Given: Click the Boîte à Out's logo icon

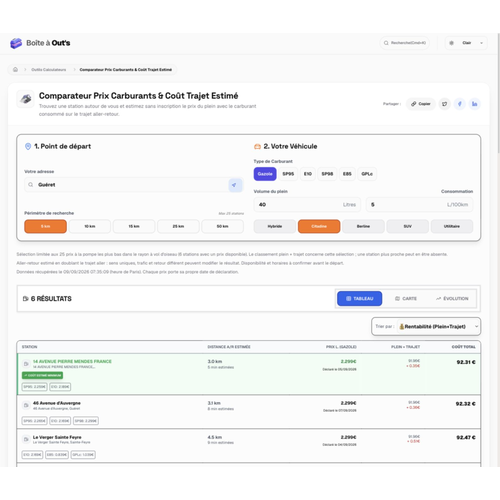Looking at the screenshot, I should [16, 43].
